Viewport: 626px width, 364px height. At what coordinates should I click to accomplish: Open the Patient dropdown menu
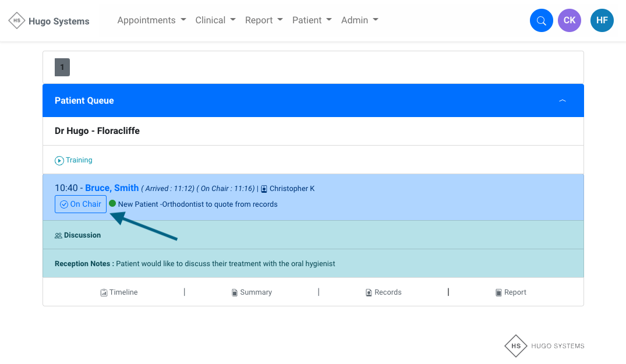click(x=312, y=20)
